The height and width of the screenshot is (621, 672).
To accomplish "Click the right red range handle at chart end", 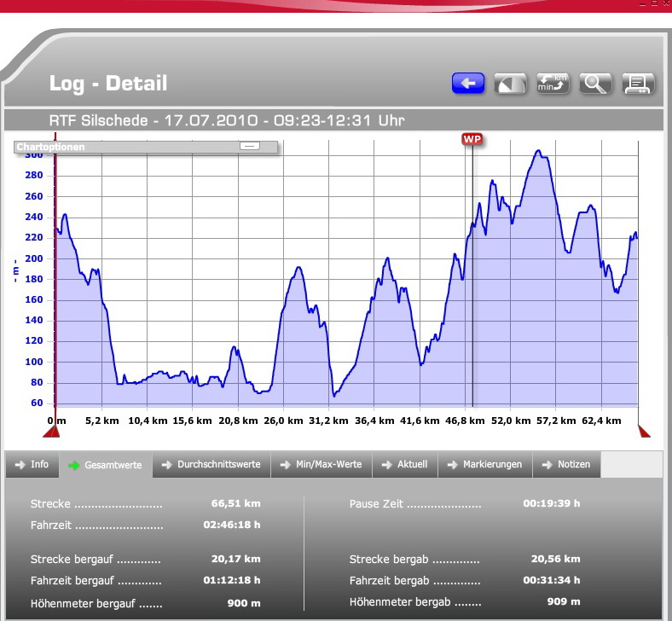I will tap(644, 432).
